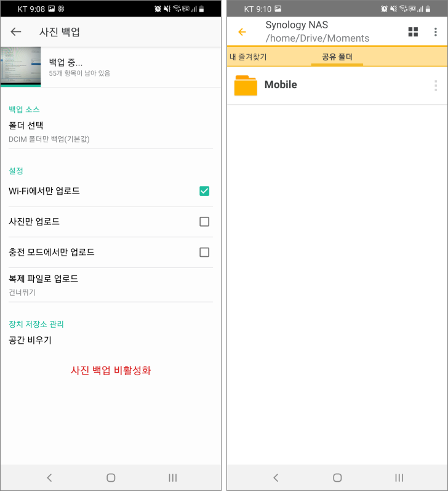Tap the battery icon in right status bar

pyautogui.click(x=428, y=9)
